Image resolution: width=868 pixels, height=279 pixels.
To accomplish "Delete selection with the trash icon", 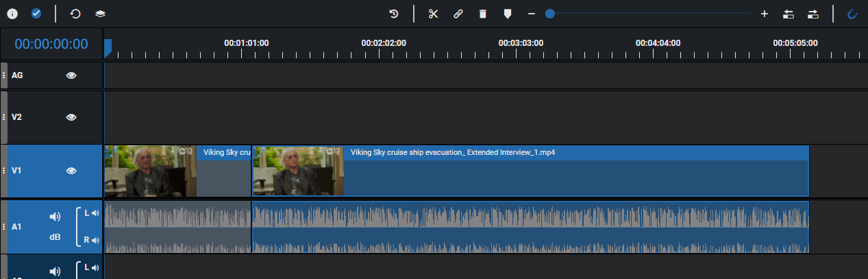I will click(482, 14).
